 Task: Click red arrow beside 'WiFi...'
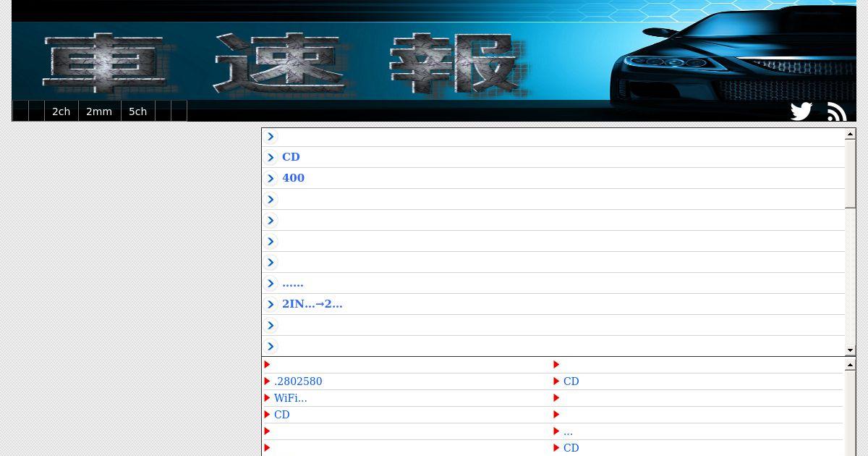267,398
